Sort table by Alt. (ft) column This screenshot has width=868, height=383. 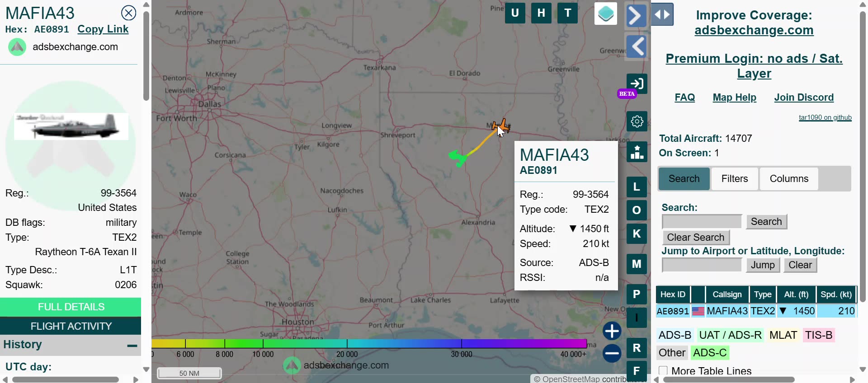click(x=796, y=294)
